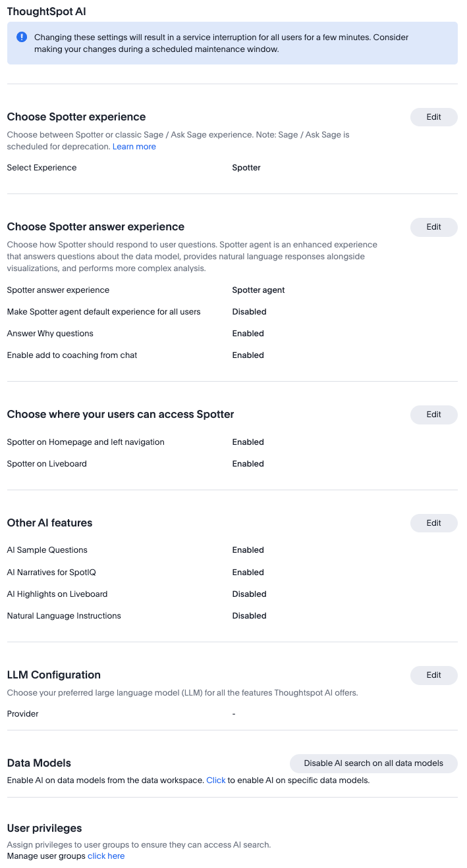Enable AI Highlights on Liveboard
Viewport: 467px width, 868px height.
click(x=249, y=594)
